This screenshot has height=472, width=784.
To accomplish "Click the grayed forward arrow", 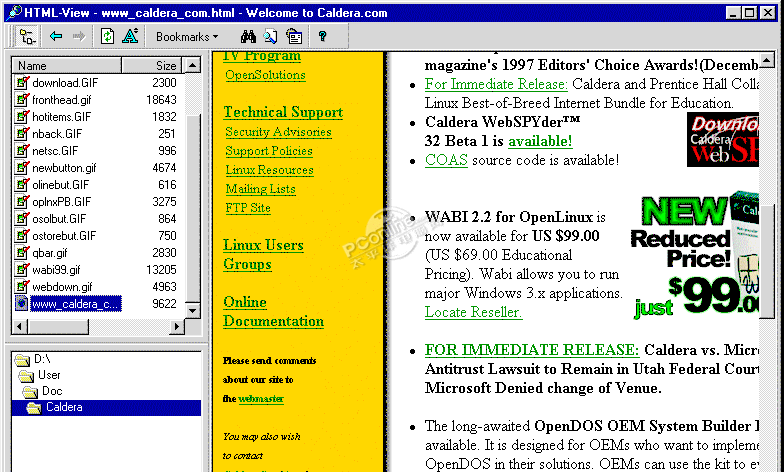I will pyautogui.click(x=79, y=36).
